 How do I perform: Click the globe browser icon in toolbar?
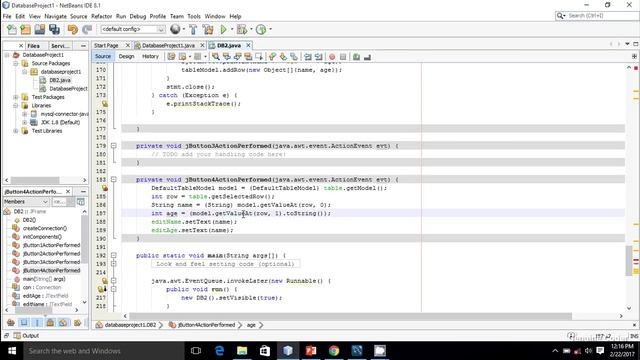click(x=175, y=29)
